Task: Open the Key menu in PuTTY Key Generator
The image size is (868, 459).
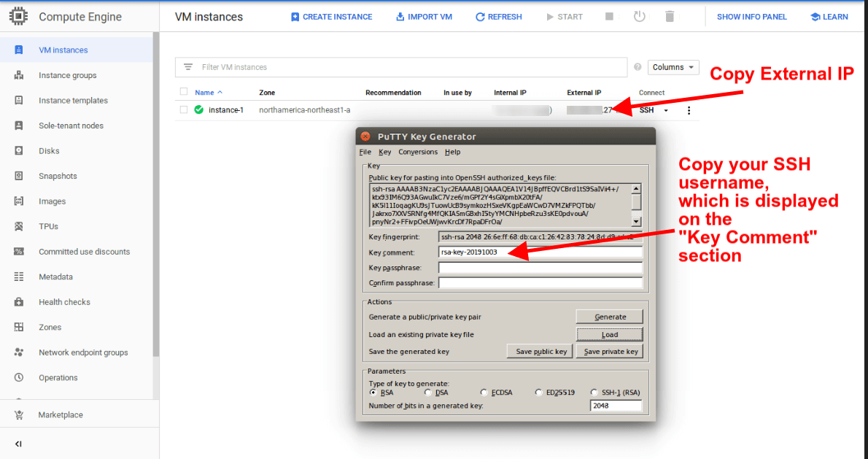Action: pyautogui.click(x=384, y=152)
